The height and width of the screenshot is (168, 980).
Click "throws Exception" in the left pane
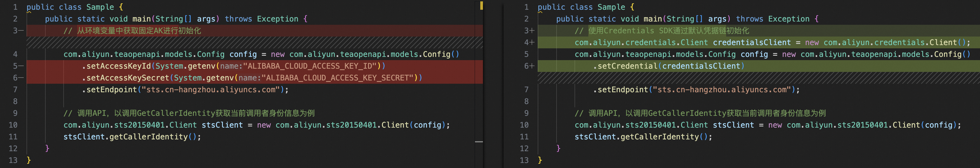coord(262,19)
